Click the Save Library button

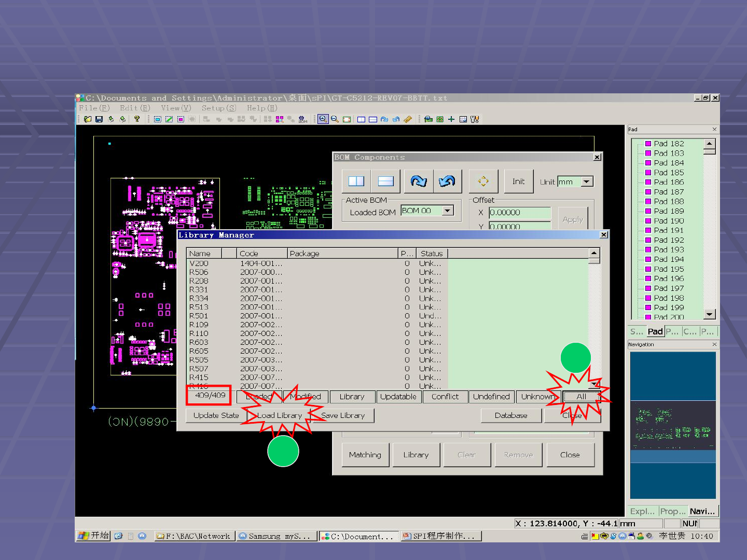pyautogui.click(x=343, y=415)
